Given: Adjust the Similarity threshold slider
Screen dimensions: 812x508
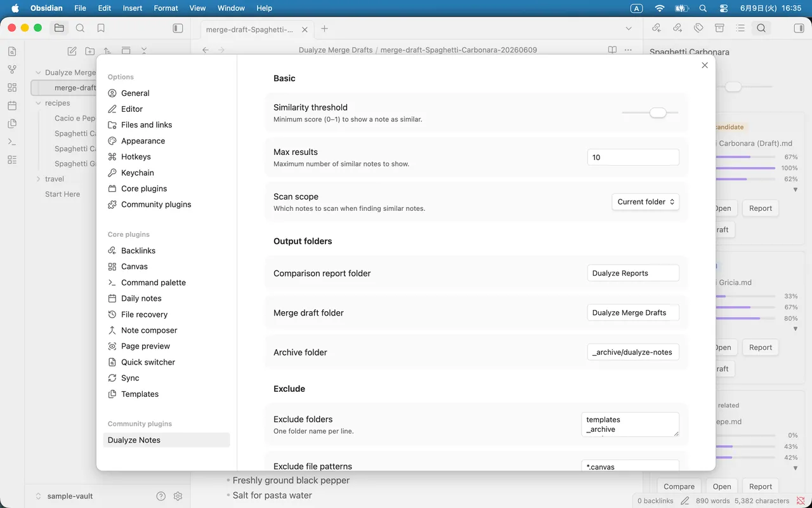Looking at the screenshot, I should point(650,112).
